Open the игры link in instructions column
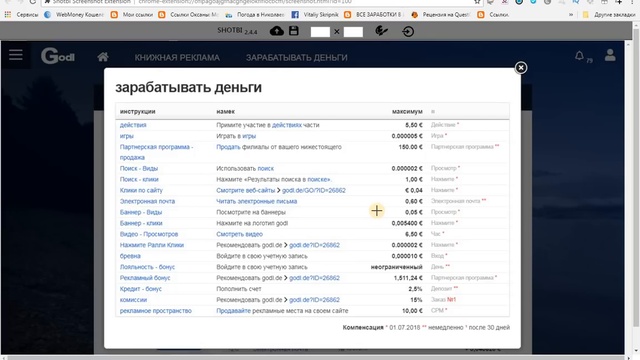Screen dimensions: 640x360 [127, 136]
